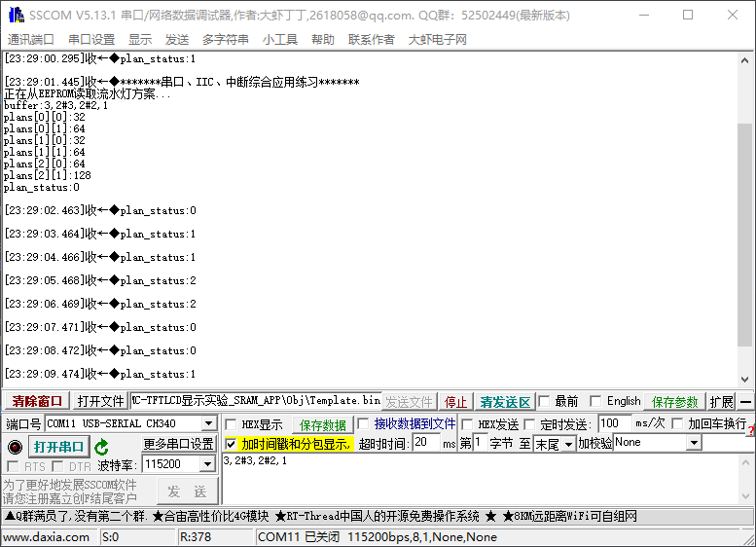
Task: Click the scrolling advertisement banner text
Action: click(x=321, y=516)
